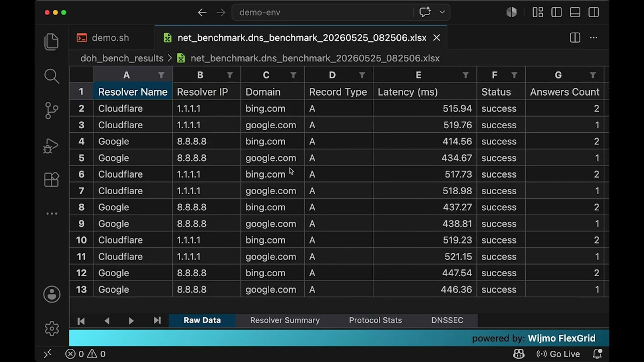Select the Latency (ms) header cell

click(425, 92)
